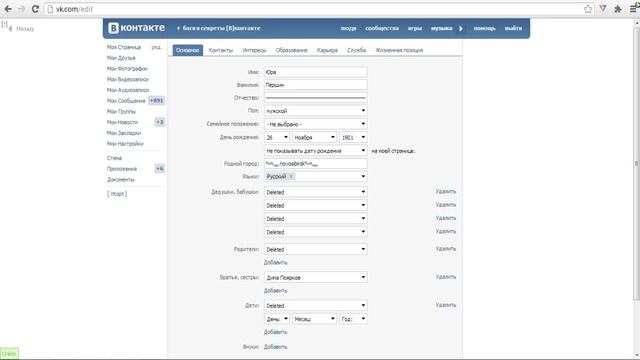The height and width of the screenshot is (360, 640).
Task: Click the ВКонтакте logo
Action: 136,28
